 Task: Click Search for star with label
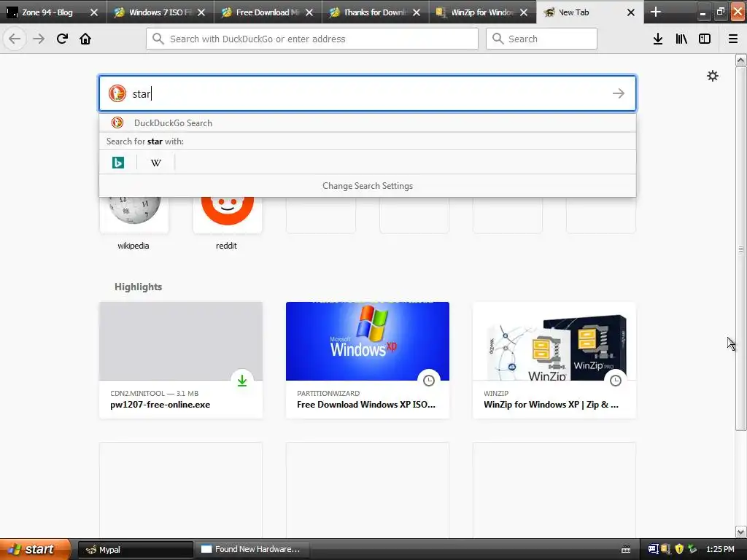(x=145, y=141)
